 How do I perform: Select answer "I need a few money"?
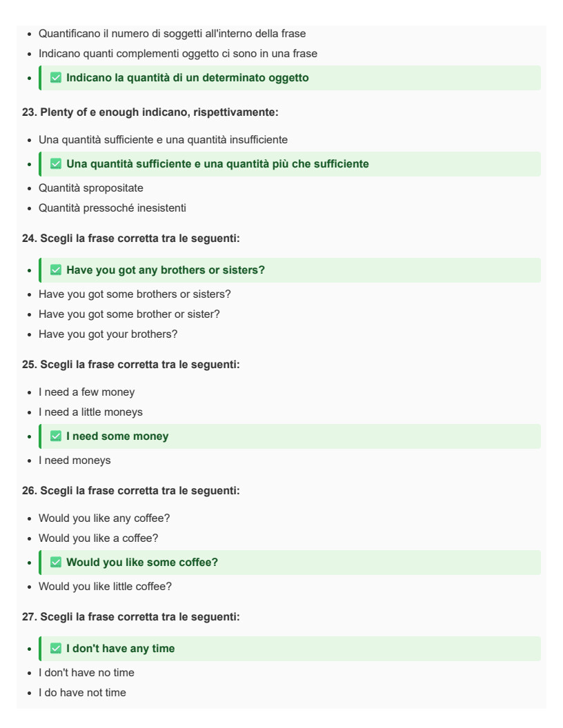(x=86, y=392)
